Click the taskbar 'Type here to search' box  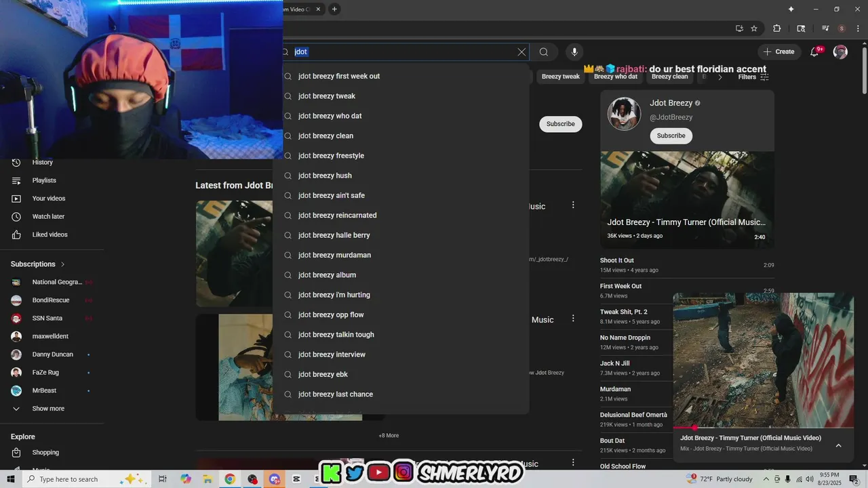click(86, 479)
